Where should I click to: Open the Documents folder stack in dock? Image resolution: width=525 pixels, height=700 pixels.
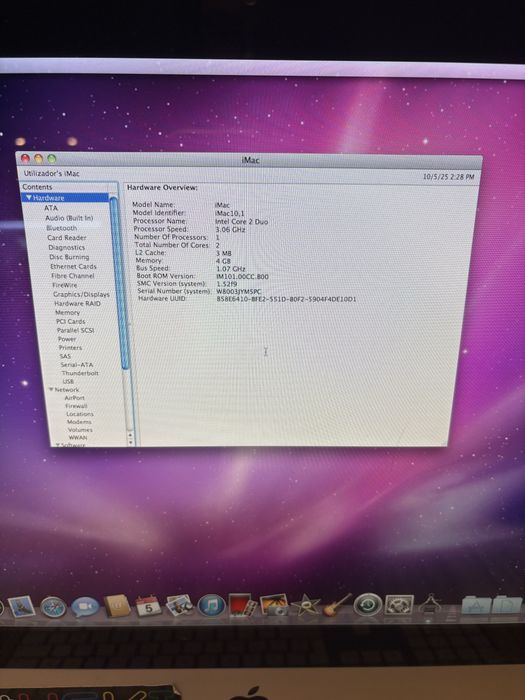coord(507,604)
